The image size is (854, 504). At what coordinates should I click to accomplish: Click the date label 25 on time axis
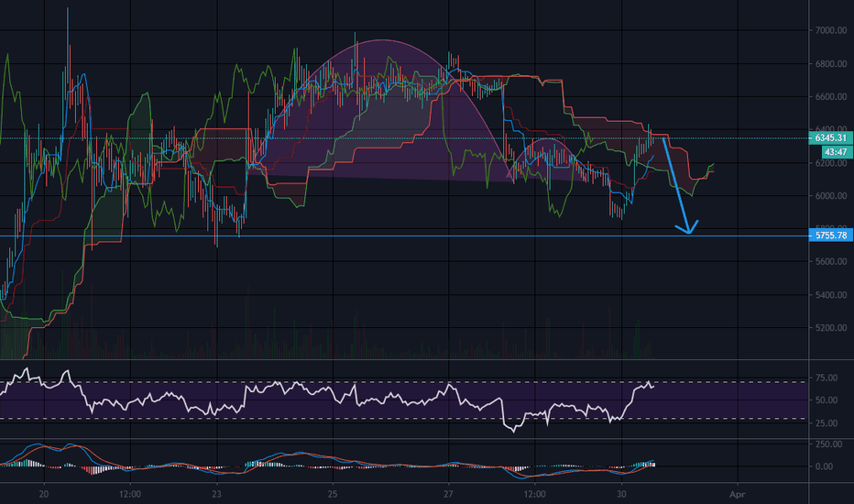pos(333,494)
